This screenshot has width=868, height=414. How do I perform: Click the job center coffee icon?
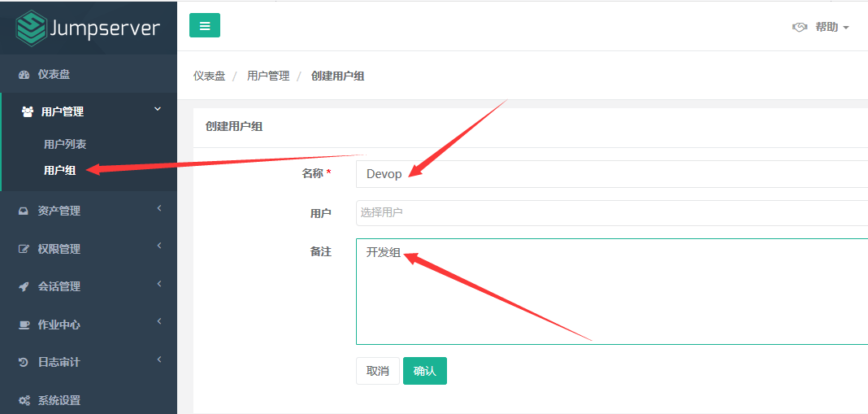(x=24, y=325)
